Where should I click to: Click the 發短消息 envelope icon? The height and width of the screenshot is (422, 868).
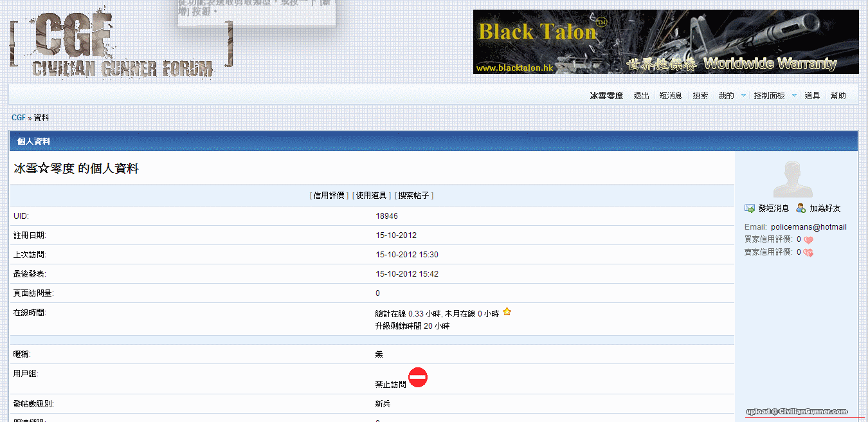750,208
